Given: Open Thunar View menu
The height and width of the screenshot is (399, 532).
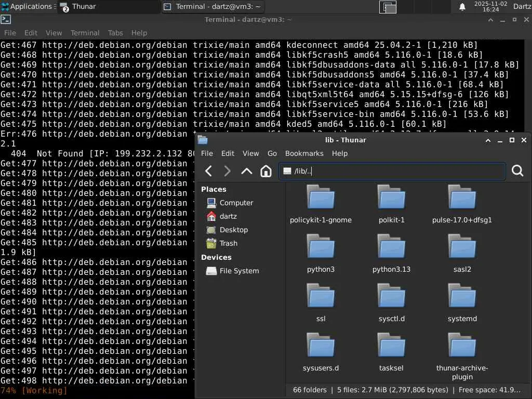Looking at the screenshot, I should click(x=251, y=153).
